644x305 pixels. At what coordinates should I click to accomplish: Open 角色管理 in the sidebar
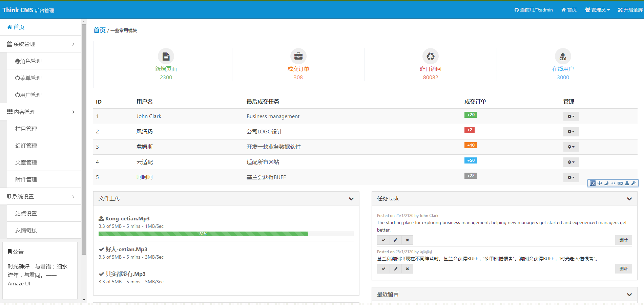coord(44,61)
